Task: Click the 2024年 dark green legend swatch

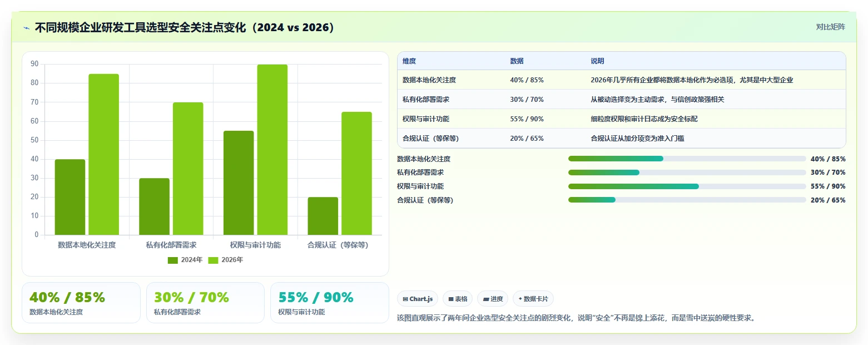Action: (173, 260)
